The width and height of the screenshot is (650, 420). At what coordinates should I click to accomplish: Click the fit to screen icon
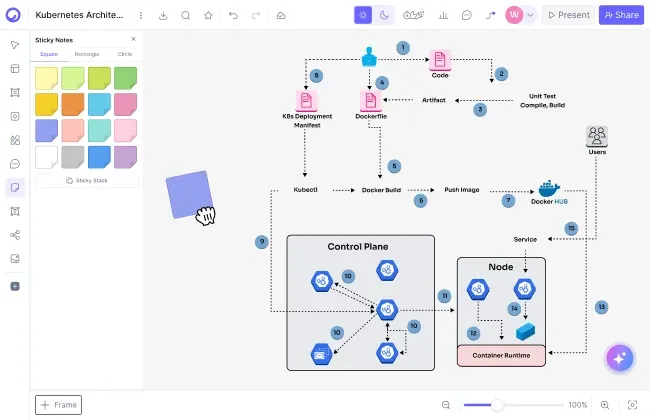pos(632,405)
